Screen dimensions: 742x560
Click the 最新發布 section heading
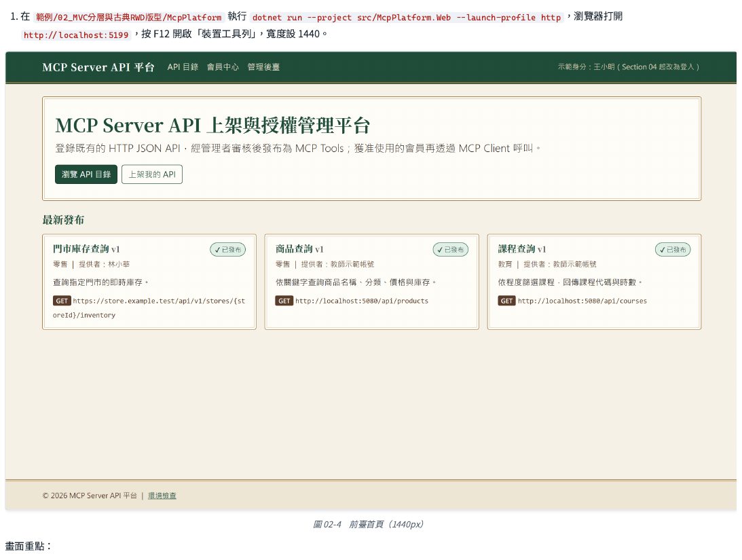pos(63,220)
